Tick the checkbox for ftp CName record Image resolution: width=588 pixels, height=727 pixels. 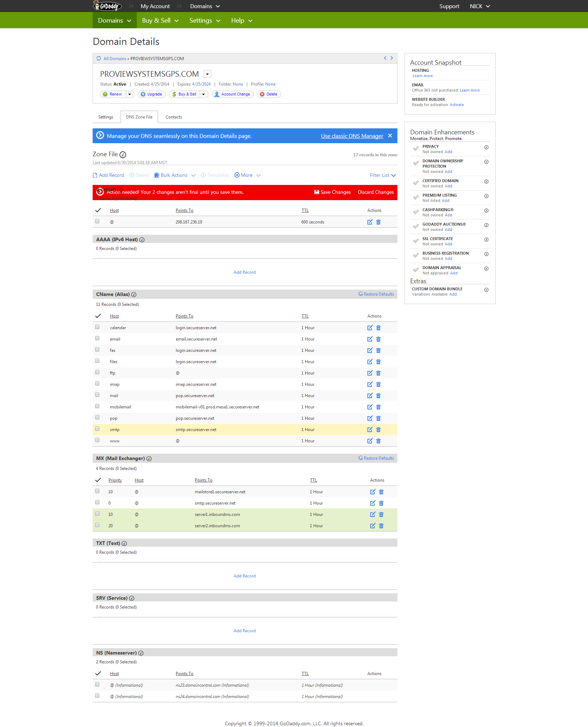[x=97, y=372]
